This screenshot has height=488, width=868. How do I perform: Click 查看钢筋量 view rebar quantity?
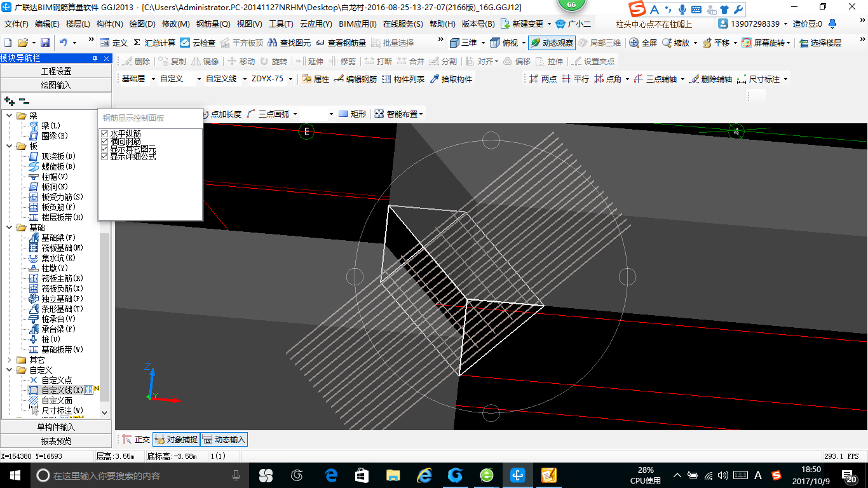click(x=341, y=43)
